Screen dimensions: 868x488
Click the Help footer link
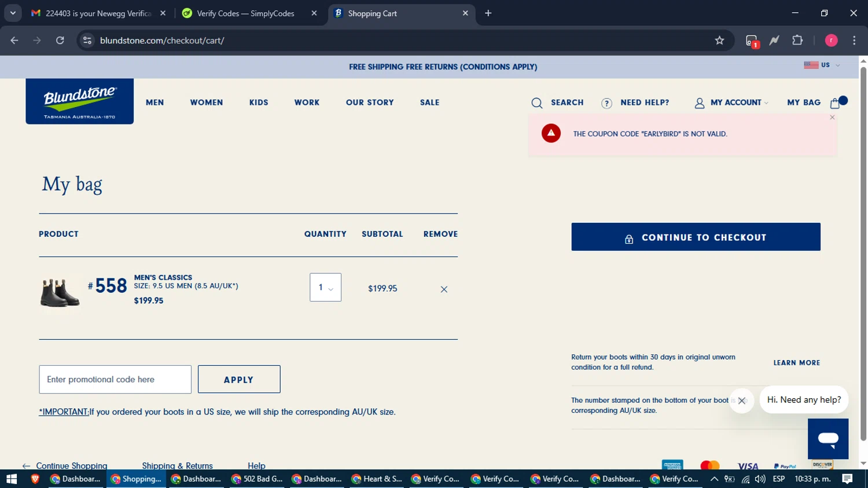tap(256, 465)
